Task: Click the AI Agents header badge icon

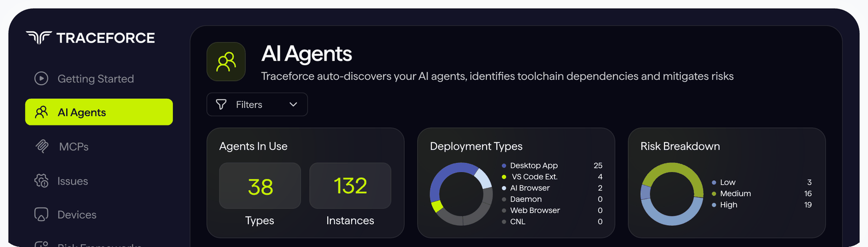Action: point(226,62)
